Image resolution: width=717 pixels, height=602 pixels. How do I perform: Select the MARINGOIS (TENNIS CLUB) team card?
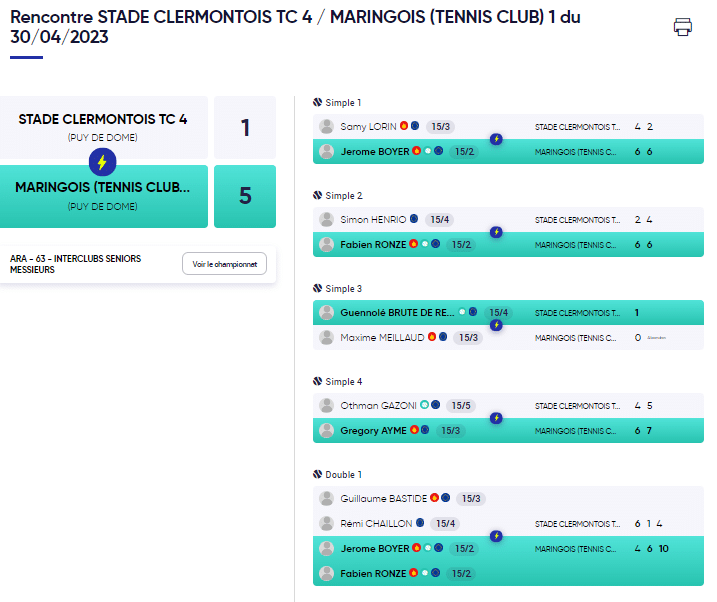coord(103,197)
